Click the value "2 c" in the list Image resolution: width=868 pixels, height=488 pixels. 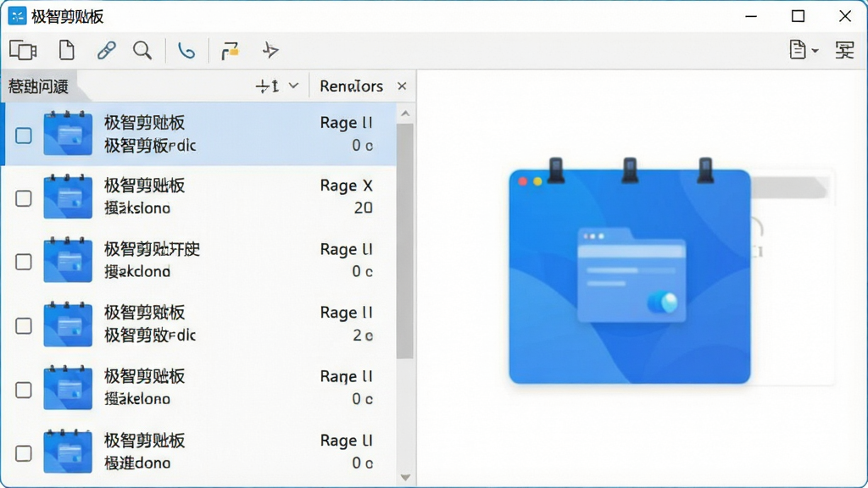pos(363,335)
